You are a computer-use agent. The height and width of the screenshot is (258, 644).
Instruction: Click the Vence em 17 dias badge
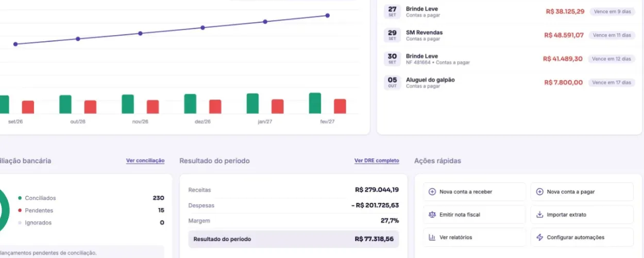pos(612,82)
